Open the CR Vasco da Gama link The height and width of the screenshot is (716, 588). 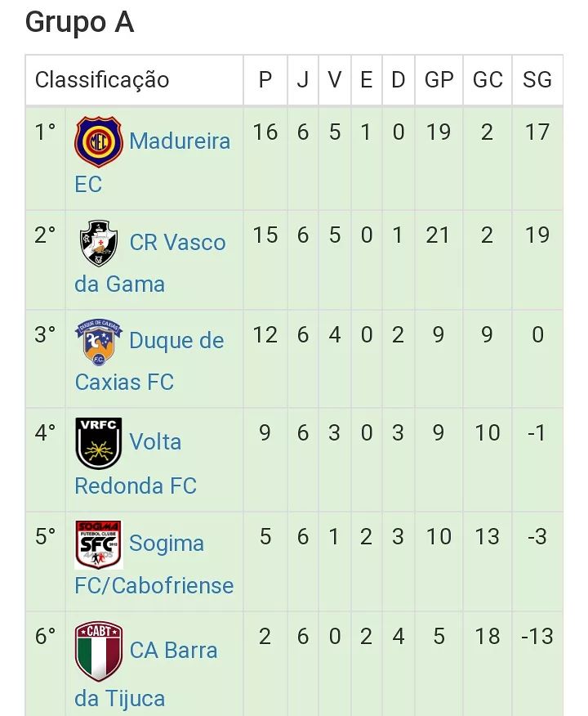coord(177,243)
